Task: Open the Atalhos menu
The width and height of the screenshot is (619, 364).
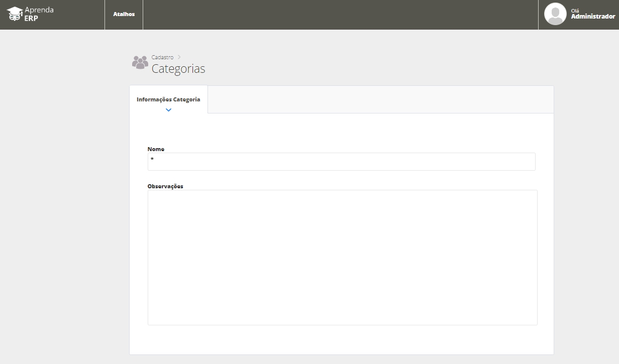Action: coord(124,15)
